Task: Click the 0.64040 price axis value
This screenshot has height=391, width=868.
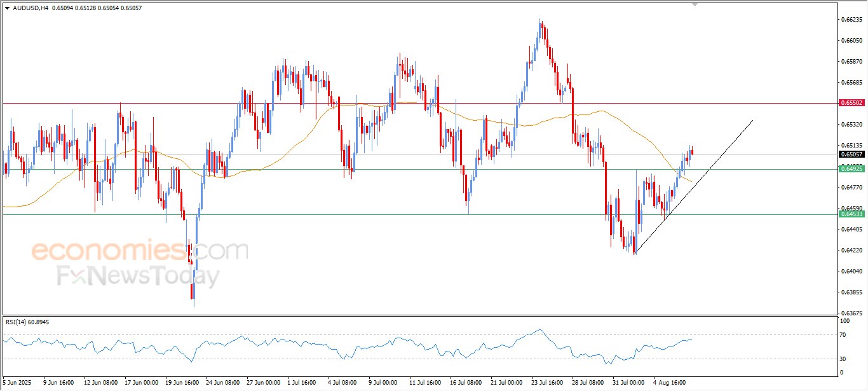Action: click(851, 271)
